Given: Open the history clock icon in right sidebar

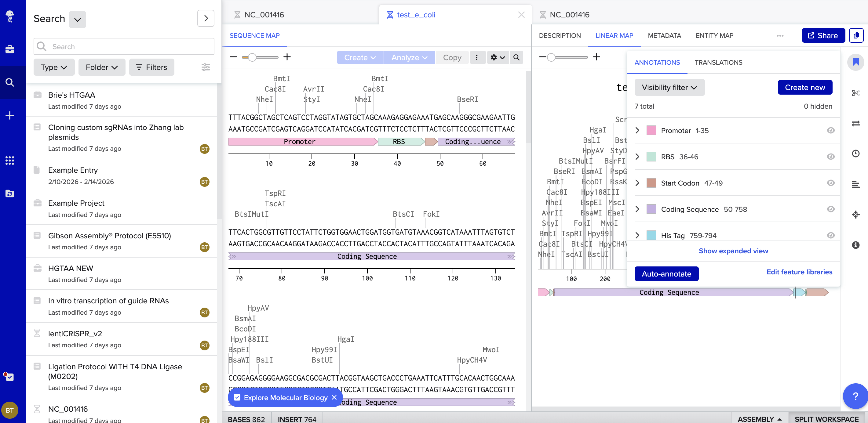Looking at the screenshot, I should coord(855,154).
